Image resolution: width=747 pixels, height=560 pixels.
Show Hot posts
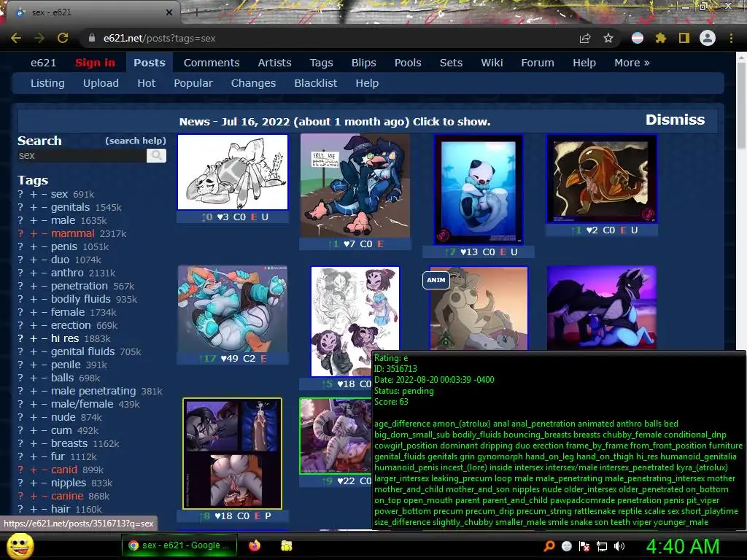tap(146, 83)
